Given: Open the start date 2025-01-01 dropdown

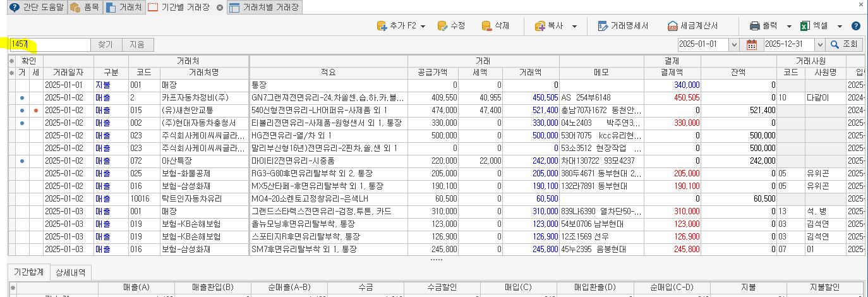Looking at the screenshot, I should coord(733,45).
